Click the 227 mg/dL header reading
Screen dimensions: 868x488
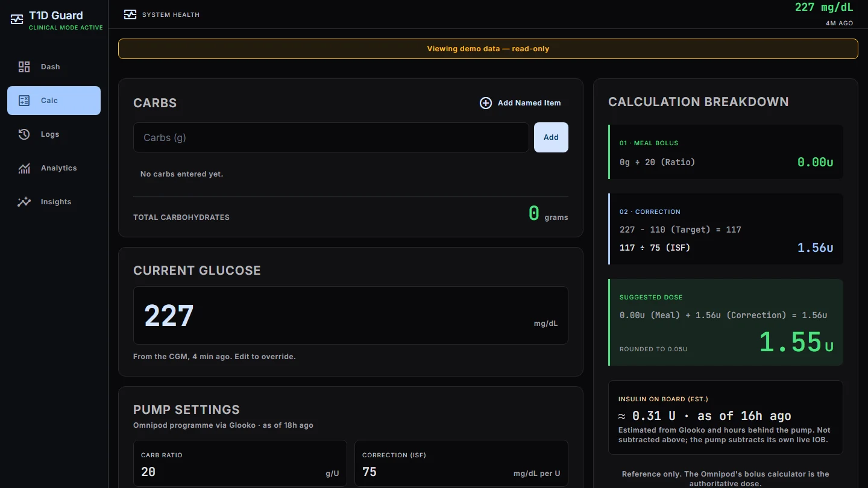(824, 7)
